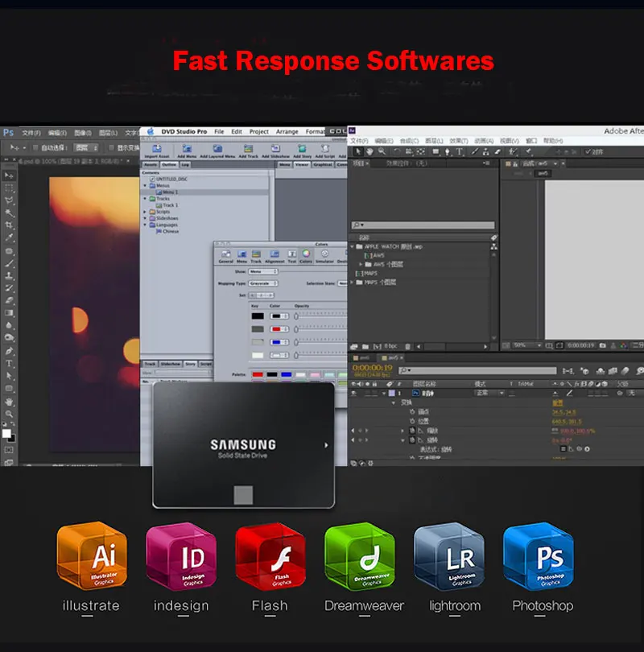Select the Zoom tool in Photoshop toolbox
Viewport: 644px width, 652px height.
[9, 415]
